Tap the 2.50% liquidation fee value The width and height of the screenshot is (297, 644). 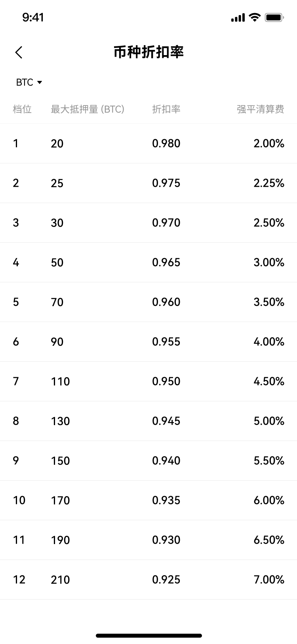269,223
